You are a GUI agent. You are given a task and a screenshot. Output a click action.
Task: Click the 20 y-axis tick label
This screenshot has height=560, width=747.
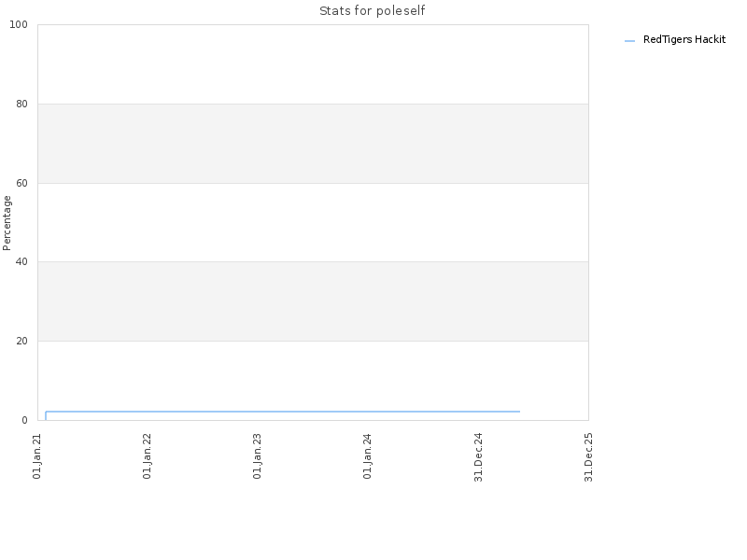21,341
